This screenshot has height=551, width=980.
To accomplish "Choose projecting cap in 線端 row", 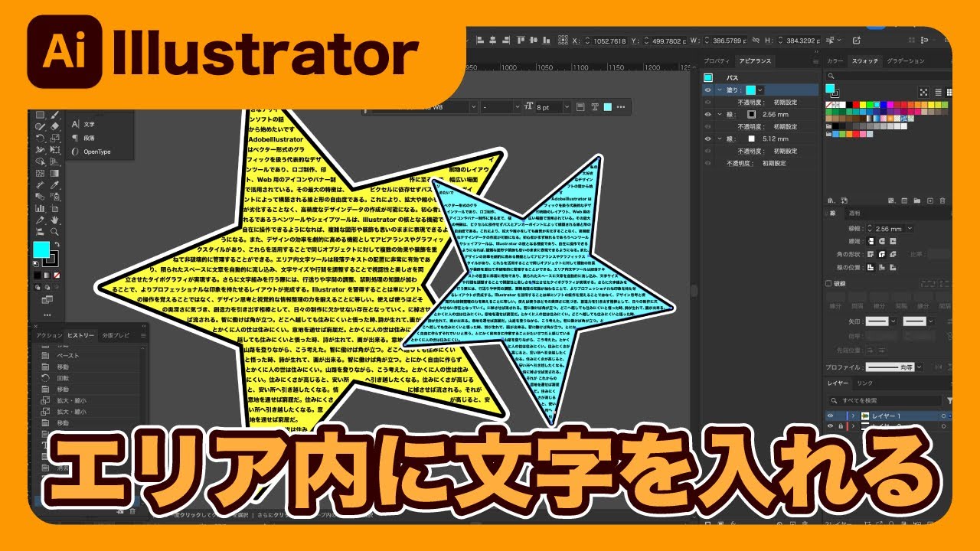I will [893, 241].
